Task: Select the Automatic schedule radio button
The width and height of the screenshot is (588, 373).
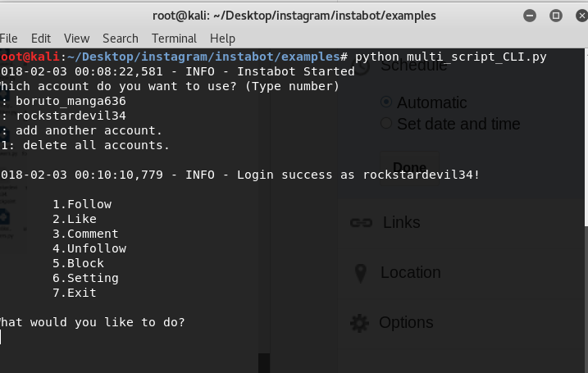Action: point(386,102)
